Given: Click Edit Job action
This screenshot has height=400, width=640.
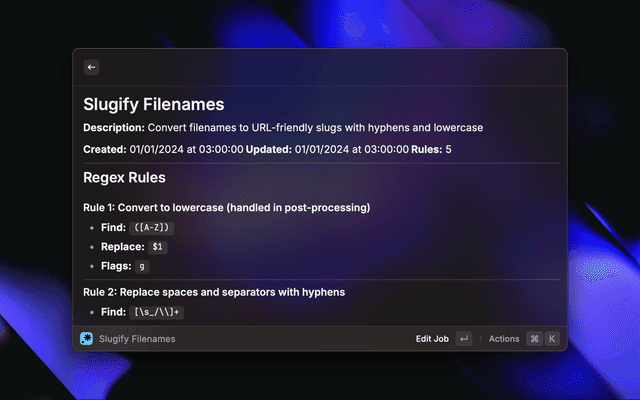Looking at the screenshot, I should tap(432, 339).
